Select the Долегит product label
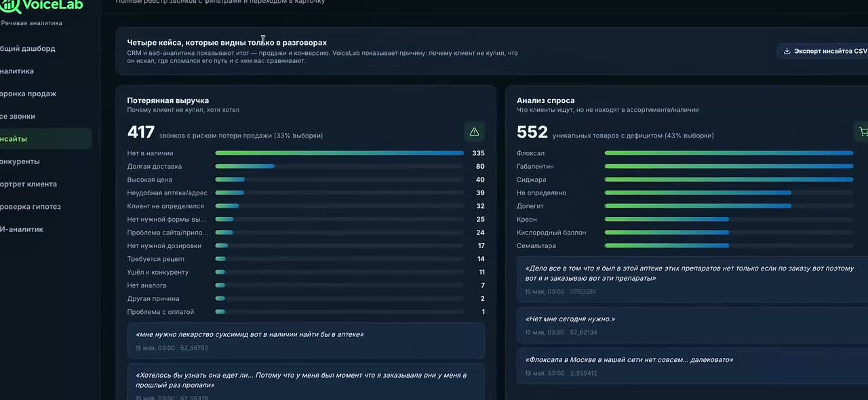 (530, 206)
